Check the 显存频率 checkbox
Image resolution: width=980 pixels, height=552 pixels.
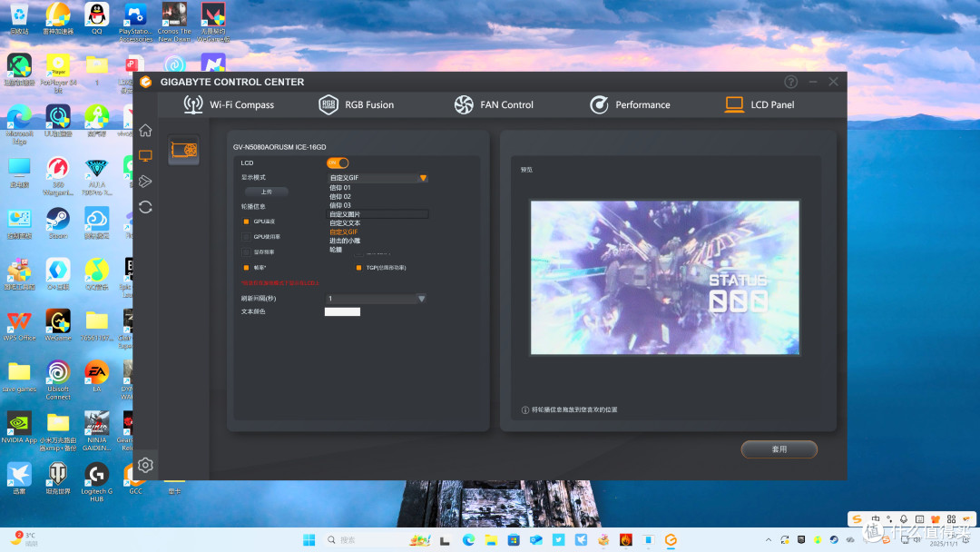tap(246, 251)
